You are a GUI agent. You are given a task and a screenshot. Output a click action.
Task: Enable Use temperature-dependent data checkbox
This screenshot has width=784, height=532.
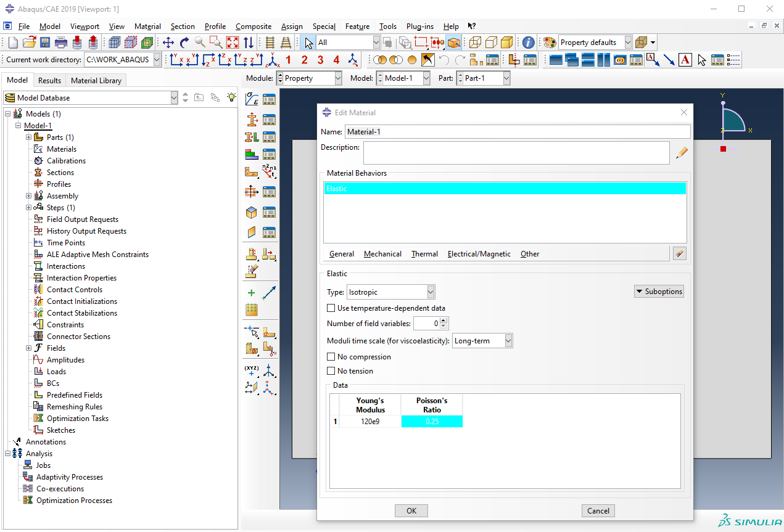[x=331, y=308]
